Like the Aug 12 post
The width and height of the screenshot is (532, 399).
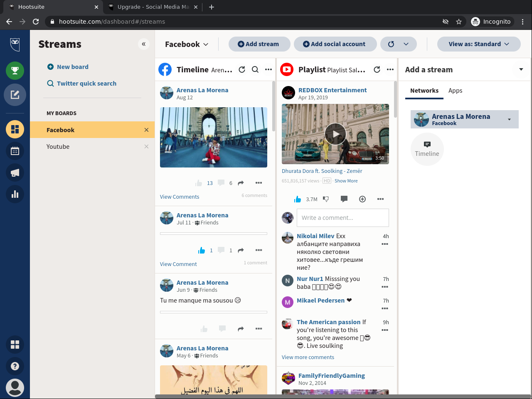199,183
